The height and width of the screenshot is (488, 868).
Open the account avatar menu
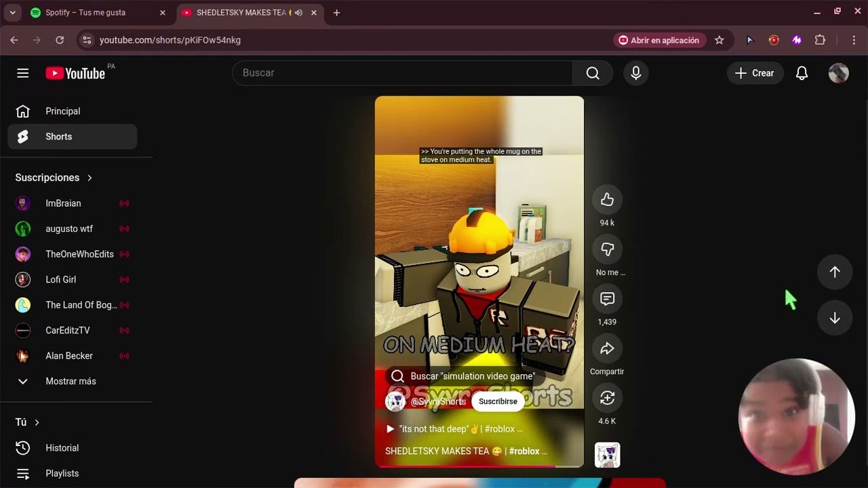839,73
